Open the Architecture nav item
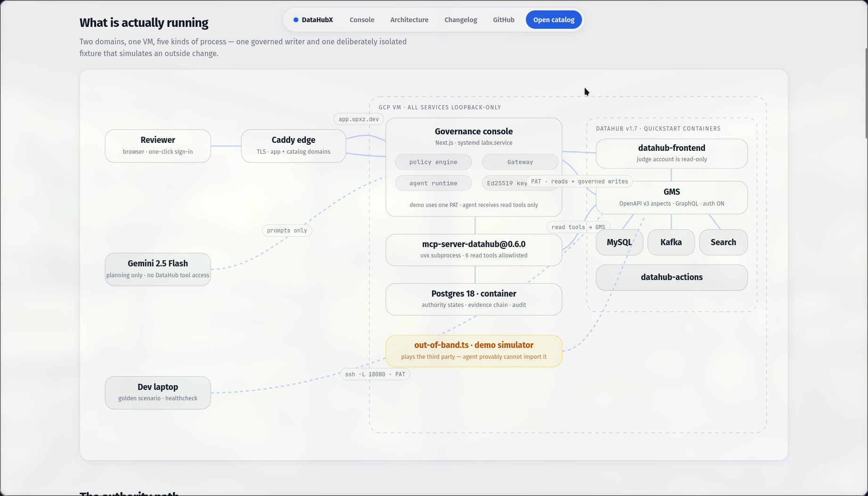Screen dimensions: 868x496 [409, 20]
